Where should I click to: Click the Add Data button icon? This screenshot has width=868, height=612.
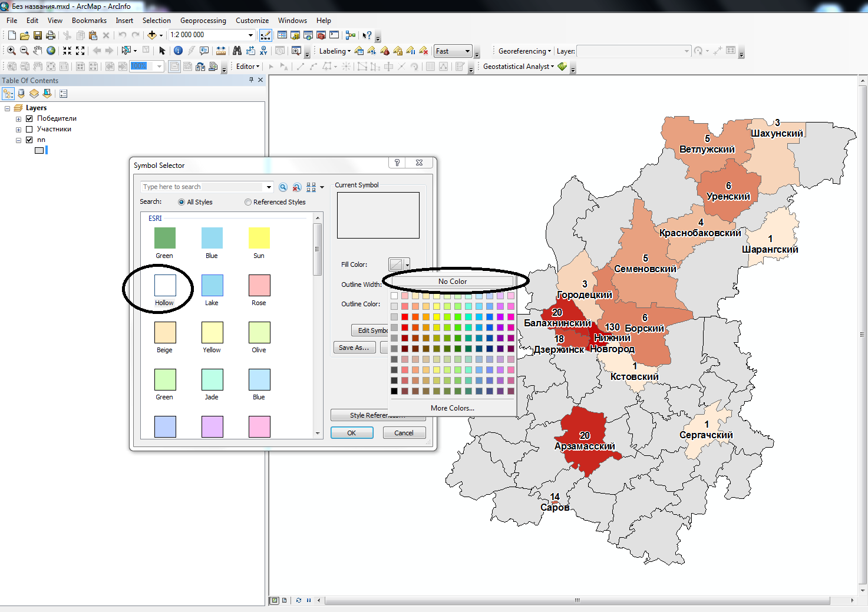(x=152, y=35)
